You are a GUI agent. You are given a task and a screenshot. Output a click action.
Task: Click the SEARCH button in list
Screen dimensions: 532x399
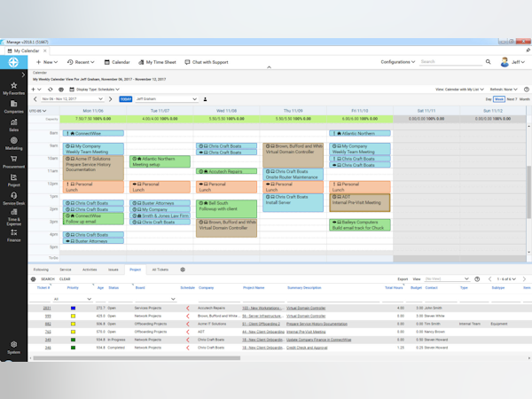tap(48, 279)
